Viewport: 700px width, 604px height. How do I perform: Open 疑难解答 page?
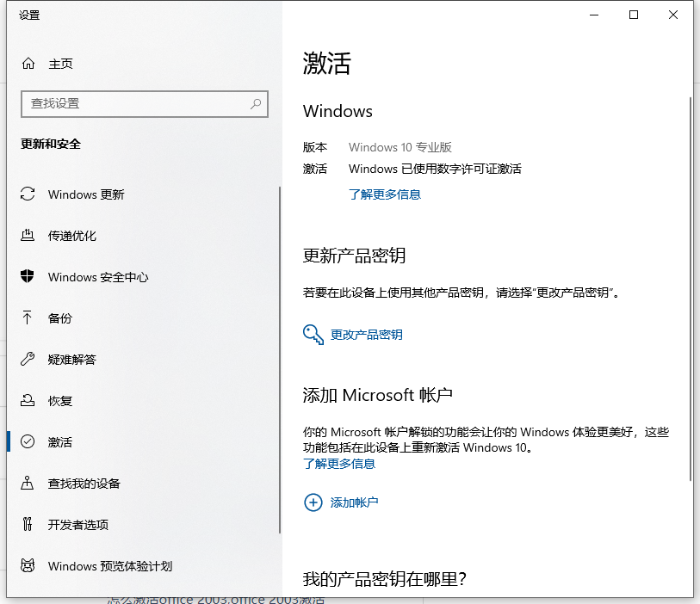[x=71, y=360]
